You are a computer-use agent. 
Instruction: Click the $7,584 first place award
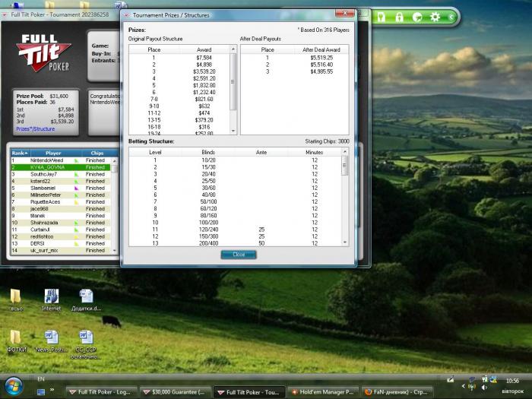204,58
